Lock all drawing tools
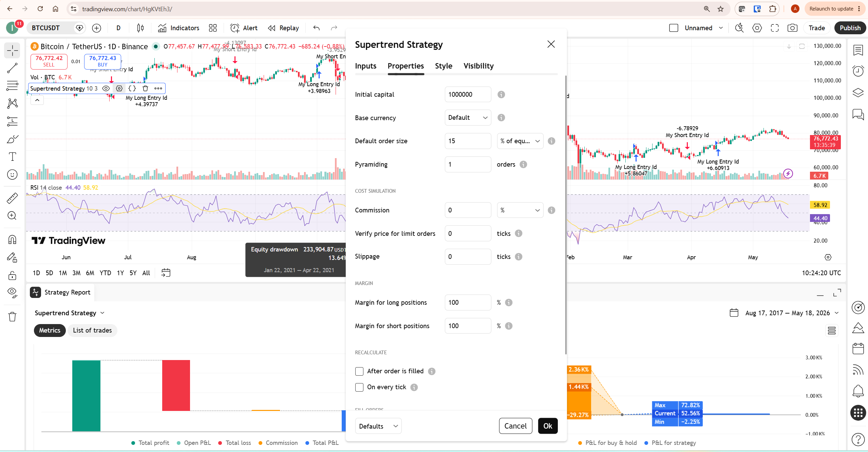The width and height of the screenshot is (868, 452). pos(13,275)
